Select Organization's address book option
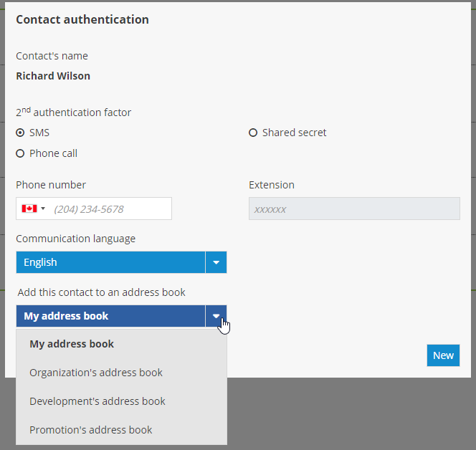This screenshot has width=476, height=450. tap(96, 373)
